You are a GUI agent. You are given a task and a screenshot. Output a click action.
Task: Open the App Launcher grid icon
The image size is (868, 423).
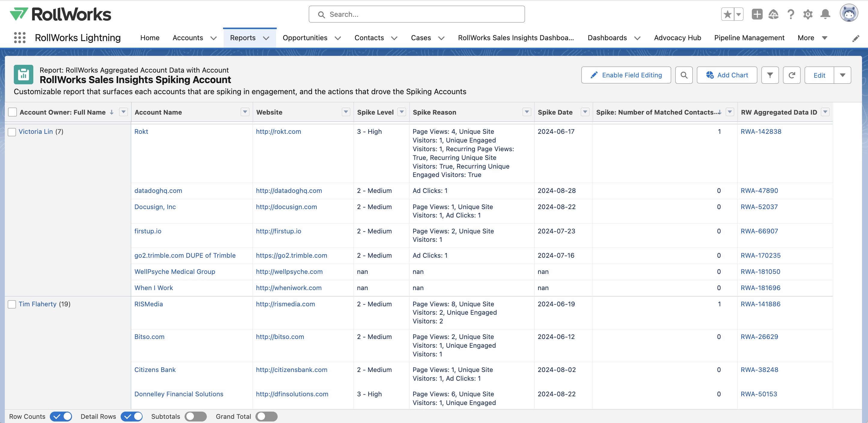20,38
